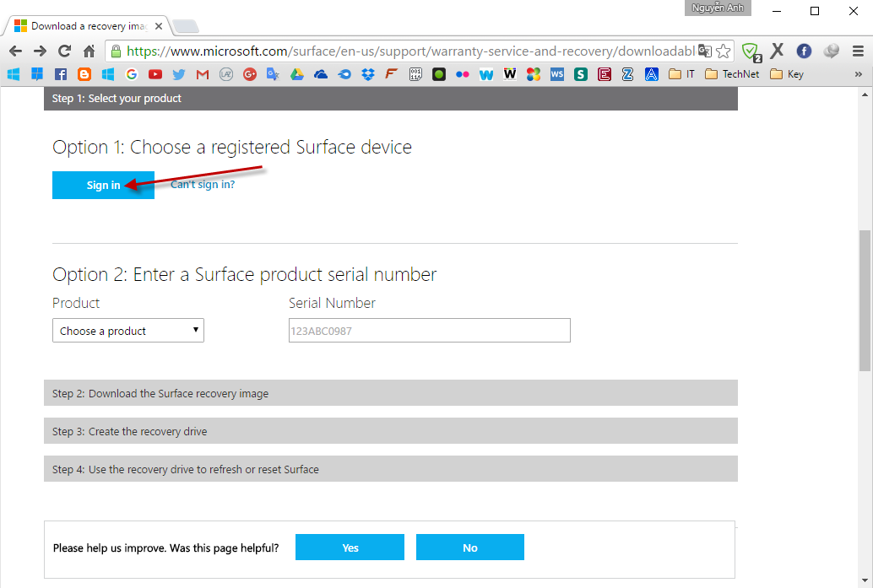Click the translate page icon in address bar
Image resolution: width=873 pixels, height=588 pixels.
pyautogui.click(x=705, y=51)
